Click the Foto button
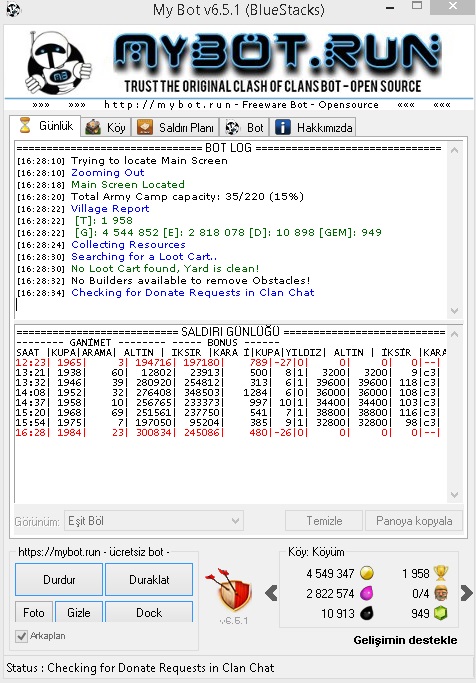 pos(34,612)
